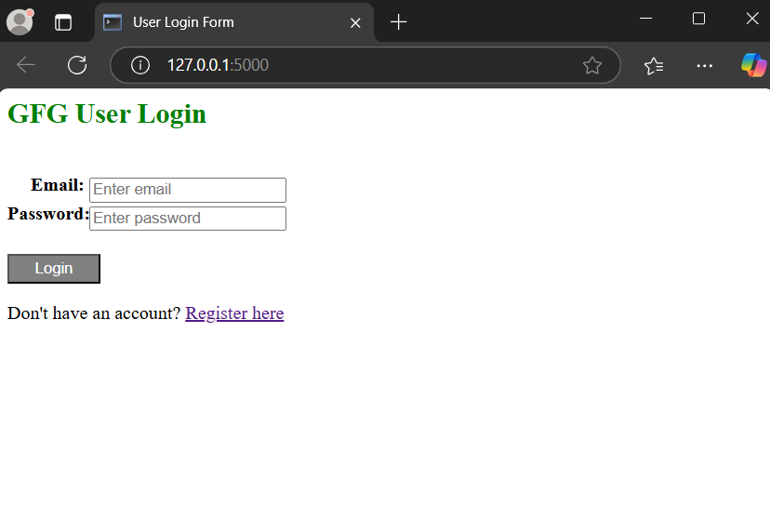
Task: Launch the Copilot sidebar icon
Action: point(753,65)
